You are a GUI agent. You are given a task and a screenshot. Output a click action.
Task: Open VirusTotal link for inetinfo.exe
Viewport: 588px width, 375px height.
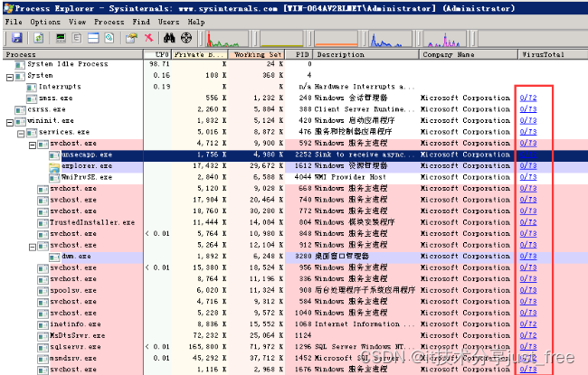pos(528,324)
